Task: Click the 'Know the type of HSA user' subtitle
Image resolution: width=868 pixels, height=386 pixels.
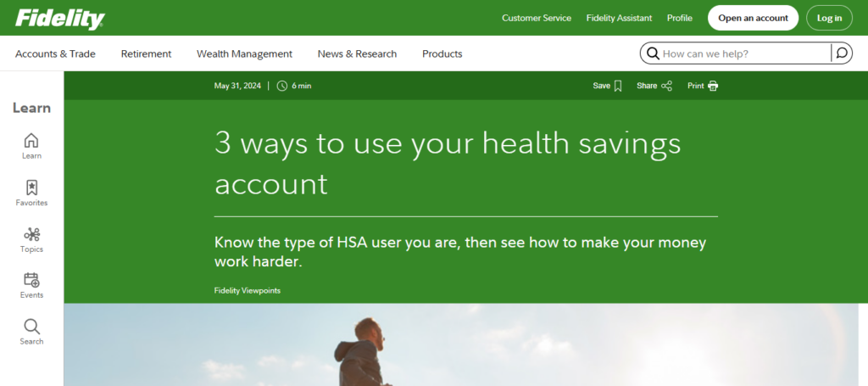Action: [460, 252]
